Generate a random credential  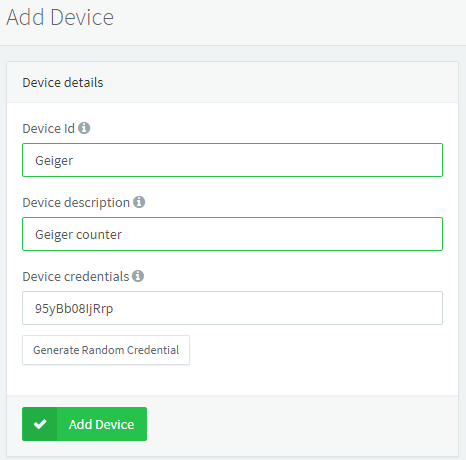[x=106, y=350]
